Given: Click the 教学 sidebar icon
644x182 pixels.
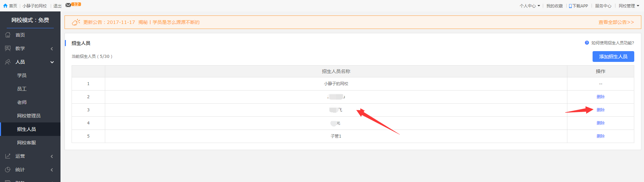Looking at the screenshot, I should click(8, 48).
